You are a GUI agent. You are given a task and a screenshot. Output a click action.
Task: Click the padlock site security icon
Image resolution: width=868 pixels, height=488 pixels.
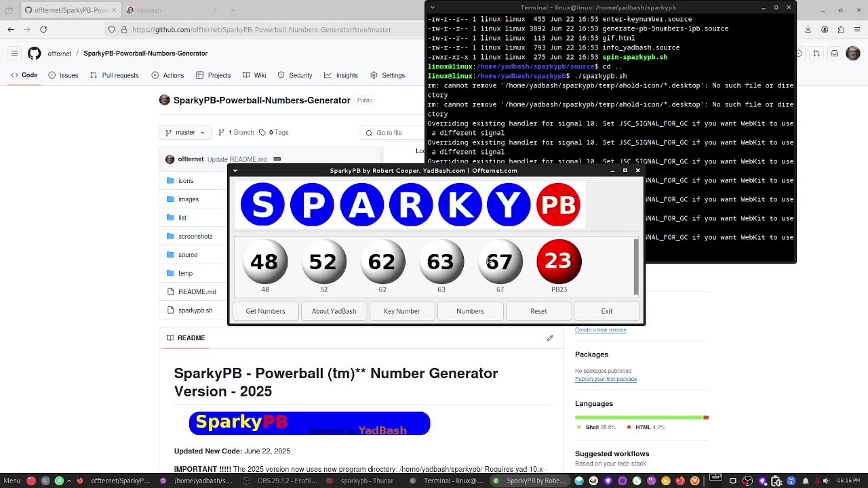tap(124, 29)
